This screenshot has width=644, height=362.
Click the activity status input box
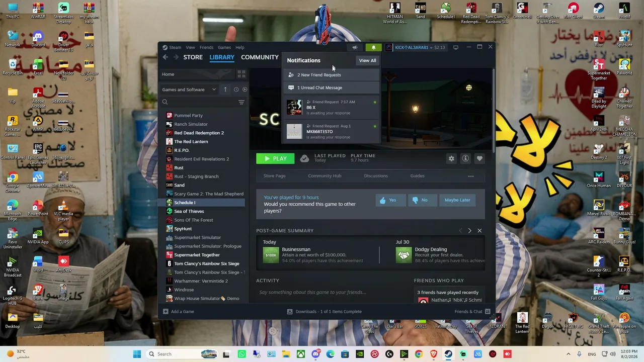point(332,293)
